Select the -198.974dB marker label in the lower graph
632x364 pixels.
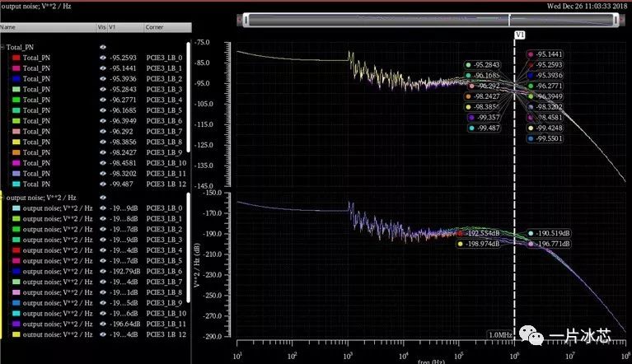pos(480,244)
